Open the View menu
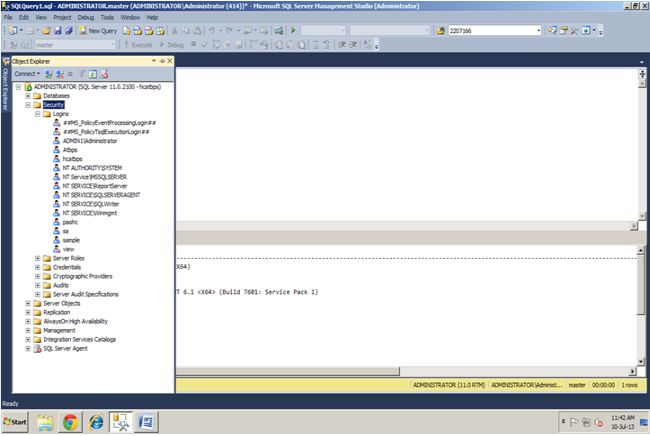The height and width of the screenshot is (436, 650). pyautogui.click(x=41, y=17)
